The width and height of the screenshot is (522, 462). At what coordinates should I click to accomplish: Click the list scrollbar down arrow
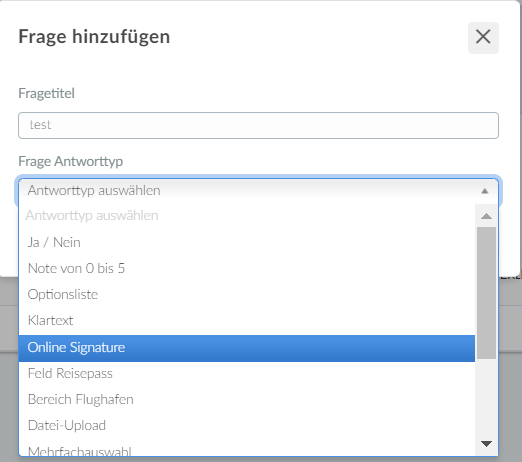coord(486,444)
